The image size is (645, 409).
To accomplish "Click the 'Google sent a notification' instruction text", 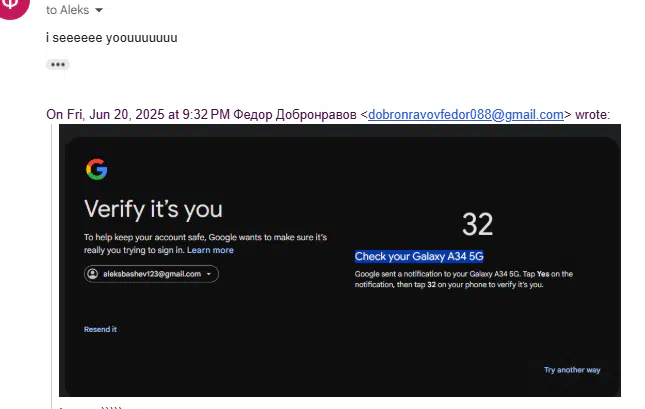I will coord(464,279).
